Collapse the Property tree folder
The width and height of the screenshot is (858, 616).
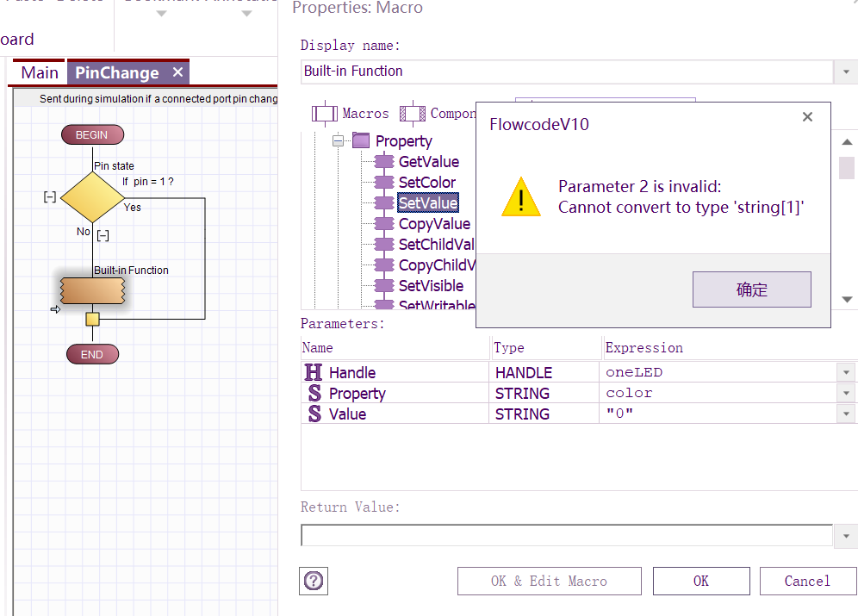[339, 141]
